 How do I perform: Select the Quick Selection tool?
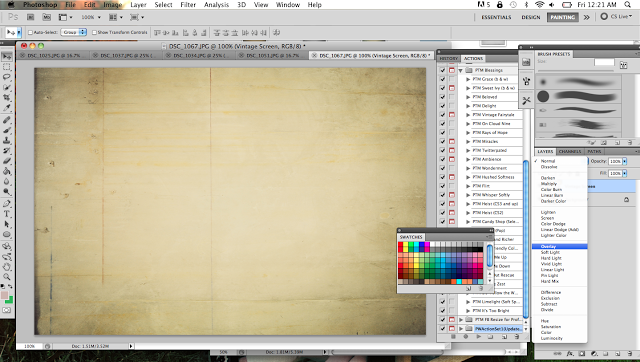tap(7, 87)
